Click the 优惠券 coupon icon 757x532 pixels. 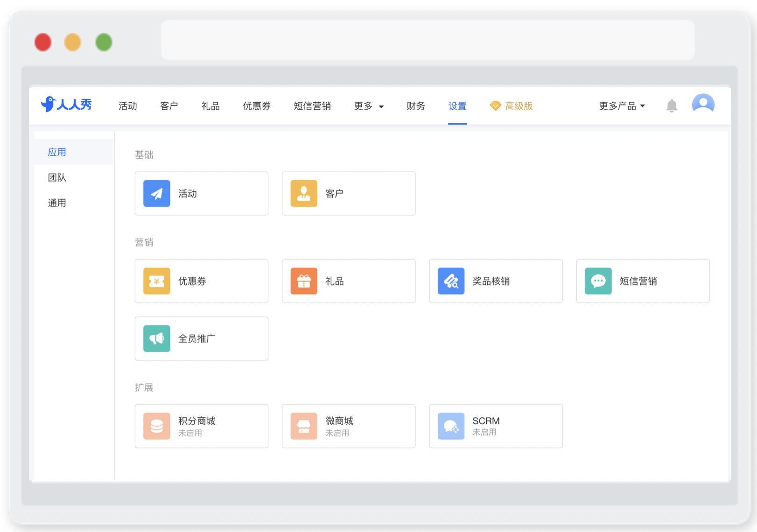point(157,281)
